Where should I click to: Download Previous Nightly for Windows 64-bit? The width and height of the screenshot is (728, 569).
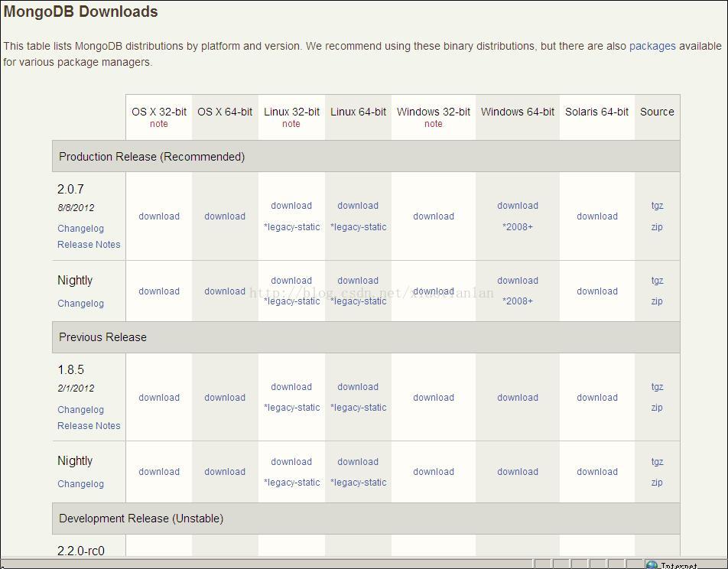coord(518,472)
